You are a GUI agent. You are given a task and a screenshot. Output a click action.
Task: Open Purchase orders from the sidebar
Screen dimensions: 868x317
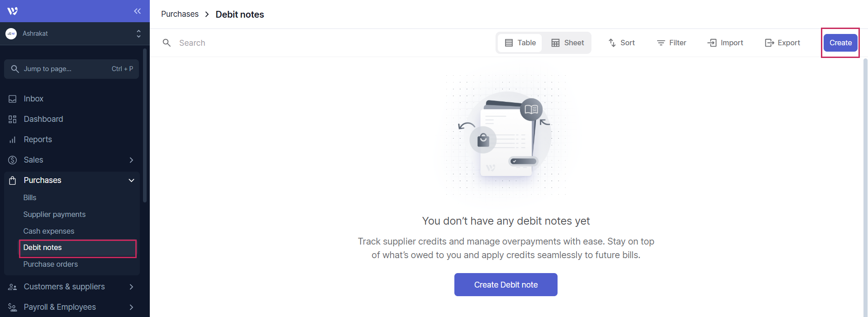(x=50, y=264)
